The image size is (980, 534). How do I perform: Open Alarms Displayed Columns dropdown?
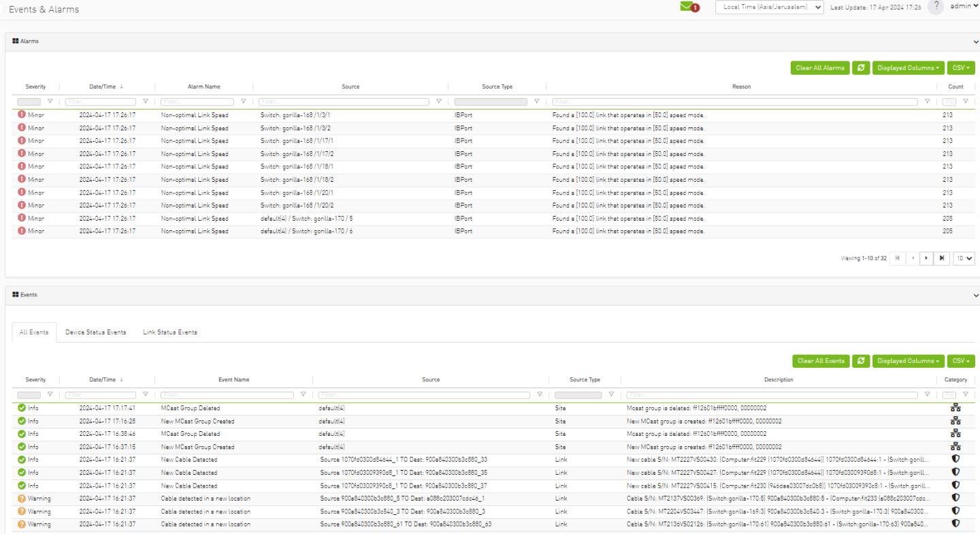pos(908,68)
